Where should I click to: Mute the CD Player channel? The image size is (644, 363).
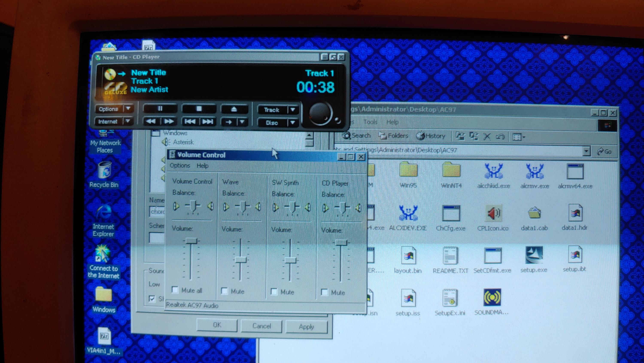click(x=325, y=292)
